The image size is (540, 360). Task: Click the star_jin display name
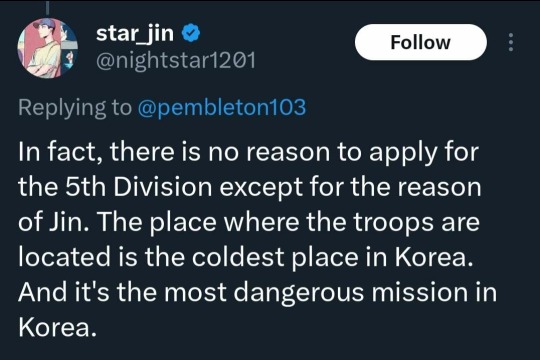pyautogui.click(x=135, y=33)
